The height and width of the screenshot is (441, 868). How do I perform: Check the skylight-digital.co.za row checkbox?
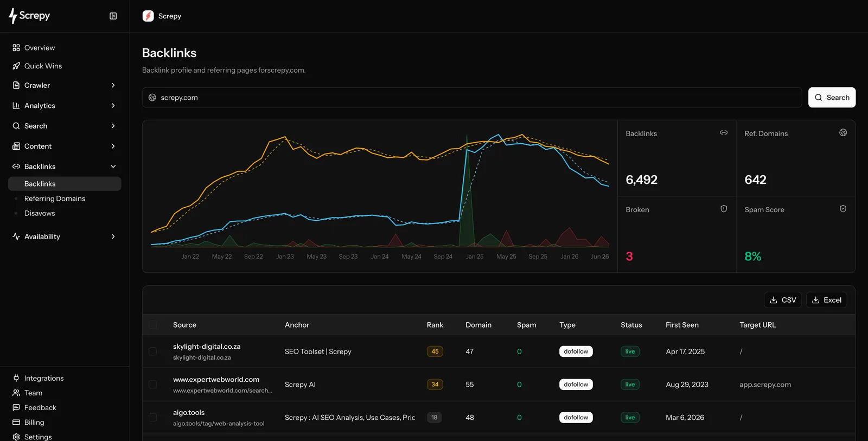[153, 351]
